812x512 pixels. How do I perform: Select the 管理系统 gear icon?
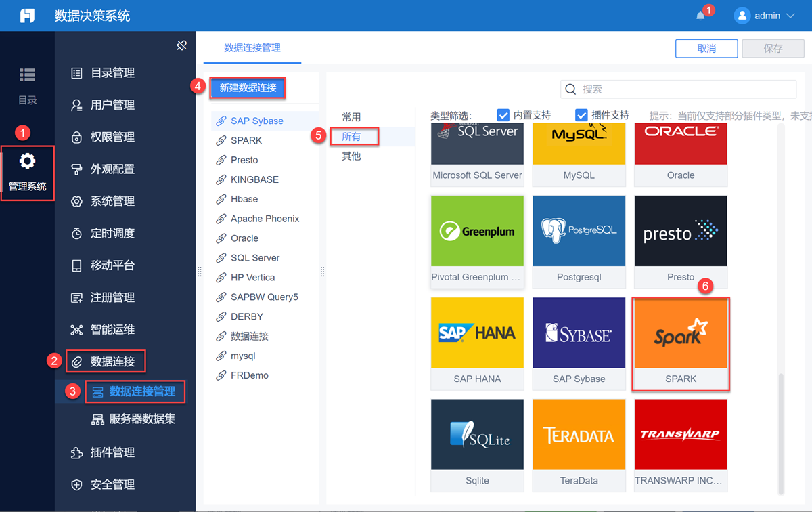click(x=27, y=161)
